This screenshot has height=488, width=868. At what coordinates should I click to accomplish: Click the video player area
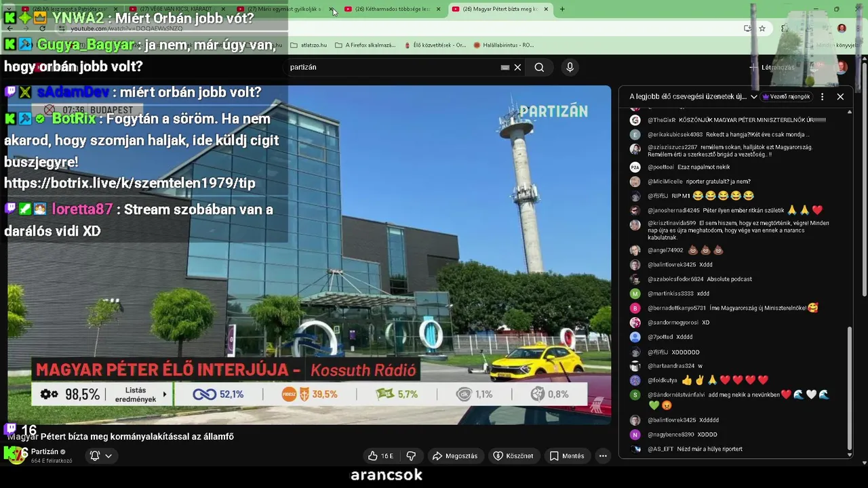tap(309, 255)
